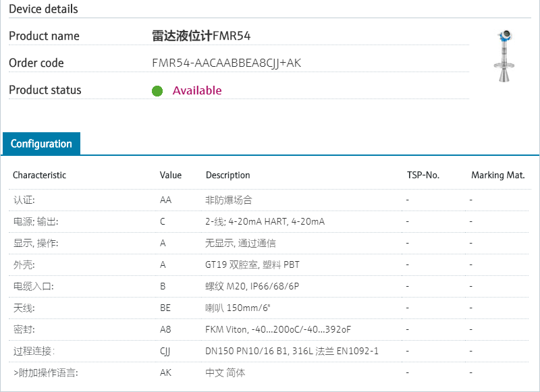Image resolution: width=540 pixels, height=392 pixels.
Task: Click the product name 雷达液位计FMR54
Action: coord(201,36)
